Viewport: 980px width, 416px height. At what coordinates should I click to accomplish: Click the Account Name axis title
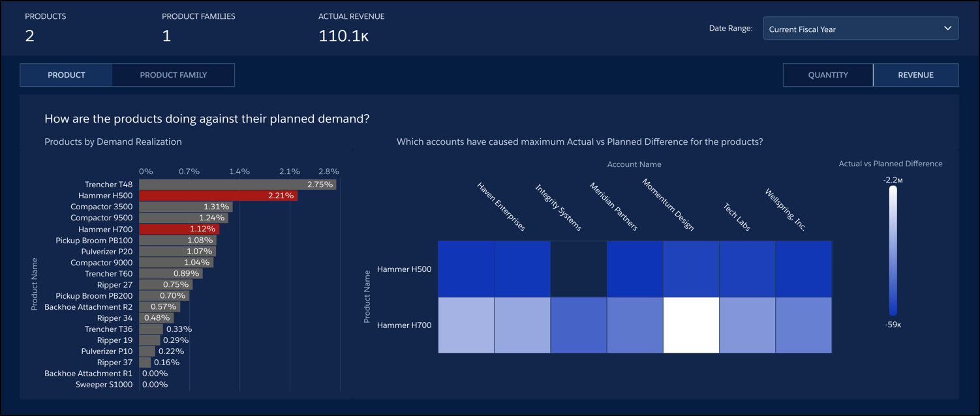click(x=634, y=164)
